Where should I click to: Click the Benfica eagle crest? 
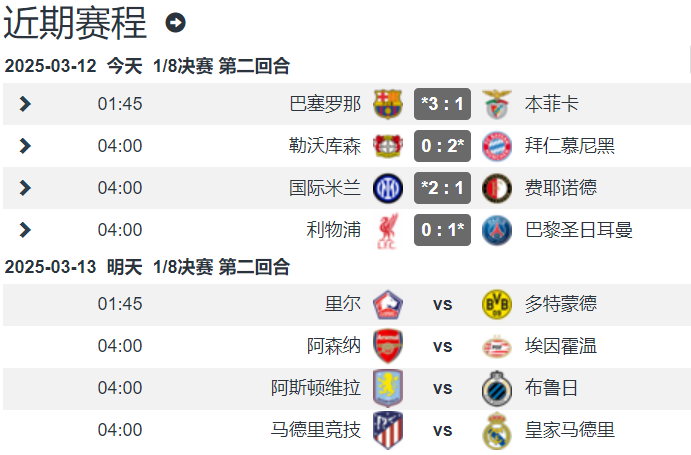497,104
